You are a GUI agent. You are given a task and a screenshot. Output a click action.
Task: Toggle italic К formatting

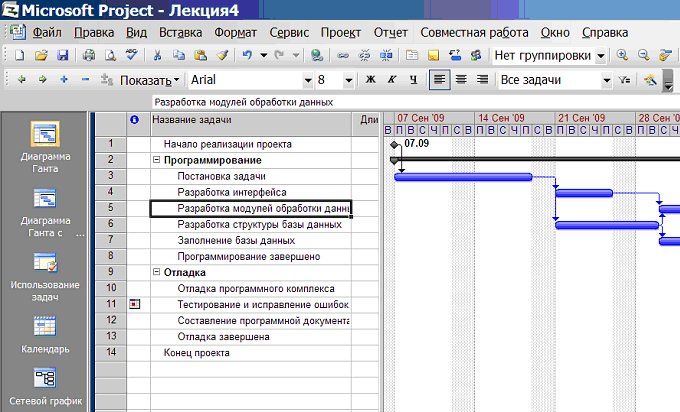(x=392, y=80)
